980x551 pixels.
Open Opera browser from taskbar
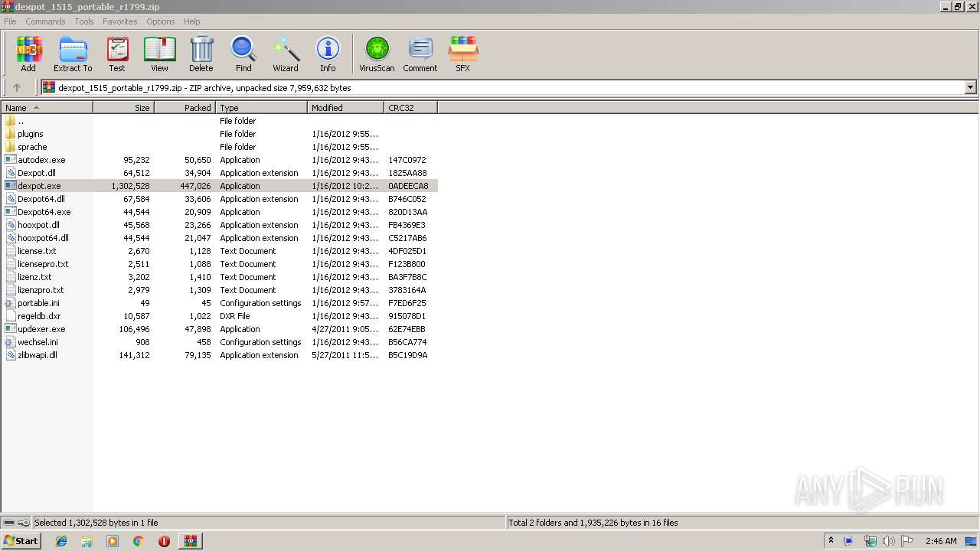pyautogui.click(x=164, y=541)
